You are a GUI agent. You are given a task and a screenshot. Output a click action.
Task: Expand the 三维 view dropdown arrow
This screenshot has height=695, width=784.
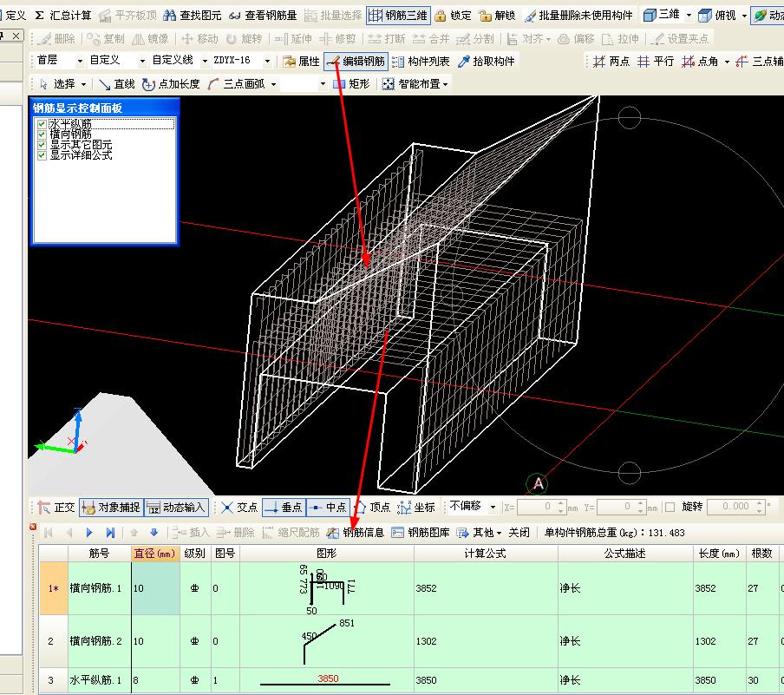point(689,16)
